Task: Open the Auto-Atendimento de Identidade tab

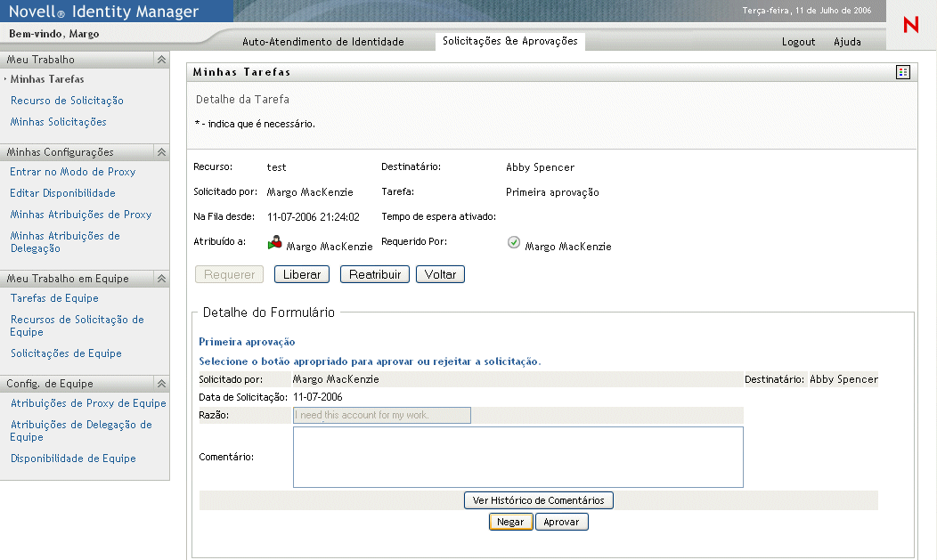Action: point(322,42)
